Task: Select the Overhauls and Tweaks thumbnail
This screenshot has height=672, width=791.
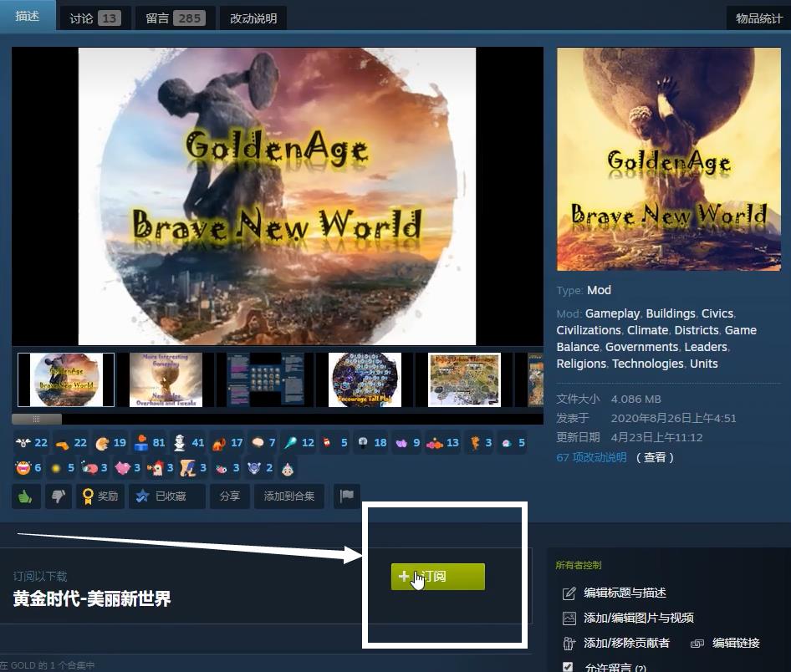Action: (166, 379)
